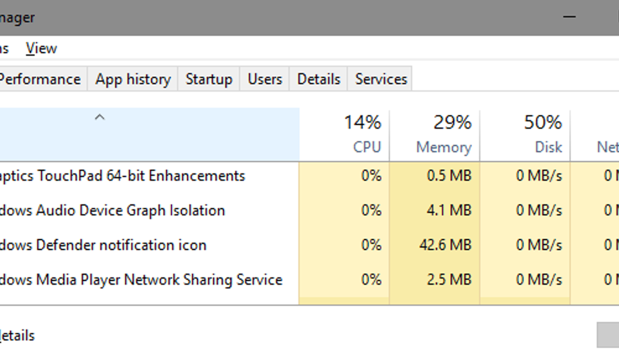The height and width of the screenshot is (364, 619).
Task: Select the Users tab
Action: (x=264, y=79)
